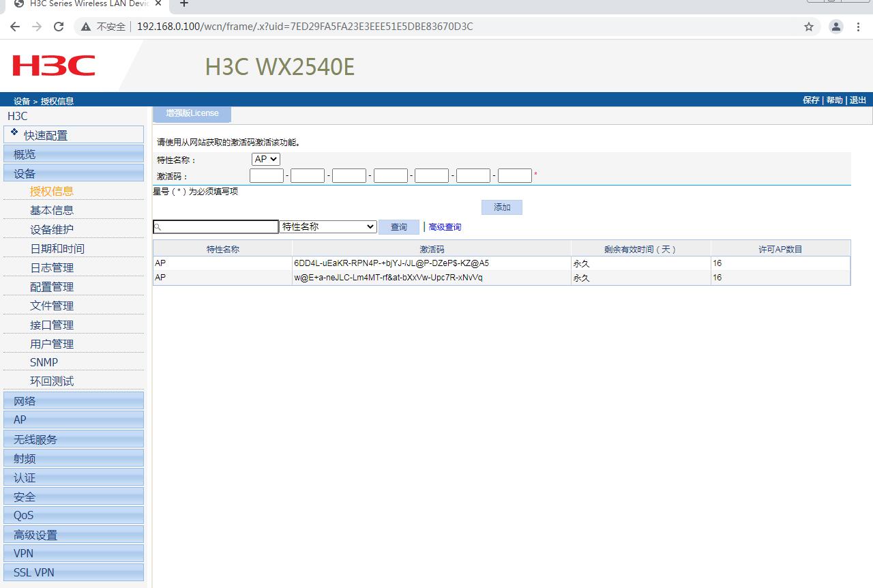The height and width of the screenshot is (588, 873).
Task: Bookmark this page with the star icon
Action: pos(809,27)
